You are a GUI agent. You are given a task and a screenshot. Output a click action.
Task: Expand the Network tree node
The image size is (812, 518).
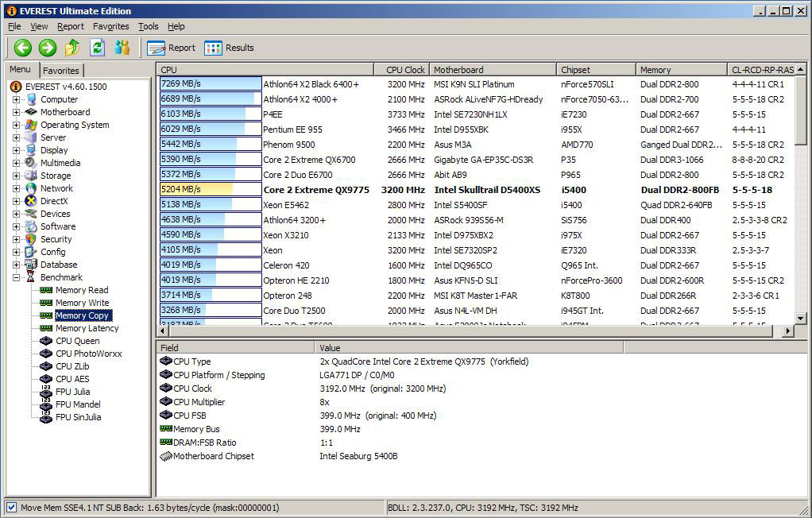click(16, 188)
